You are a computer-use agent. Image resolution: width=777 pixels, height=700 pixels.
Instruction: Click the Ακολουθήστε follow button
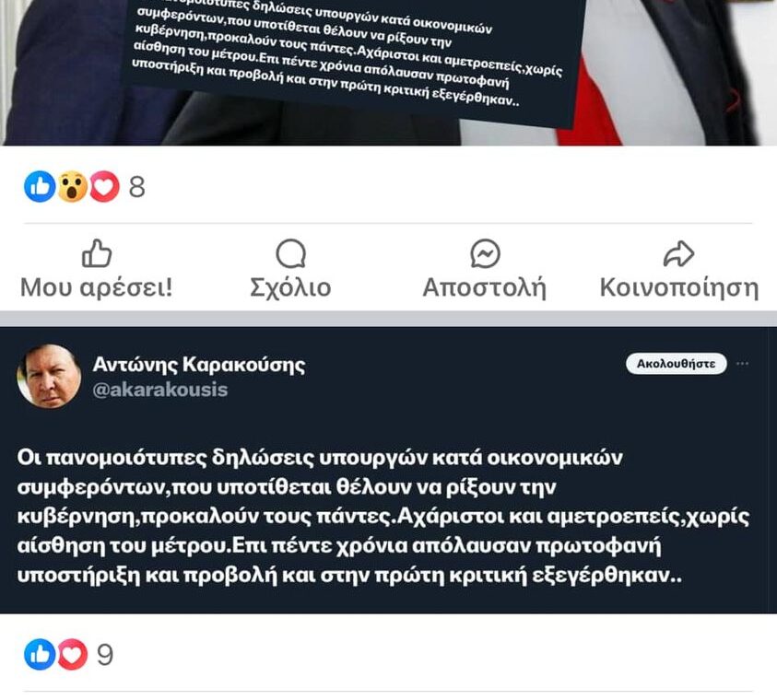676,364
